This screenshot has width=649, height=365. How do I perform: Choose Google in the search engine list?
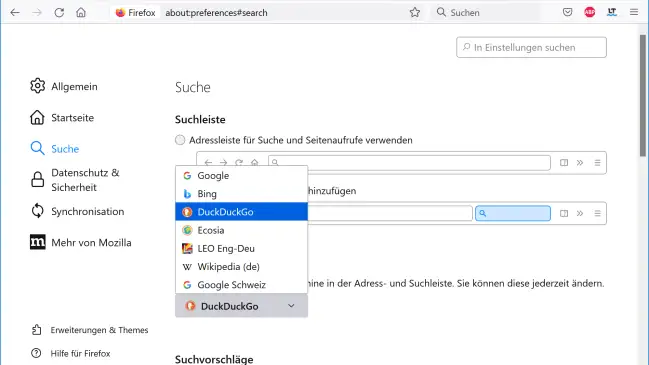[241, 175]
